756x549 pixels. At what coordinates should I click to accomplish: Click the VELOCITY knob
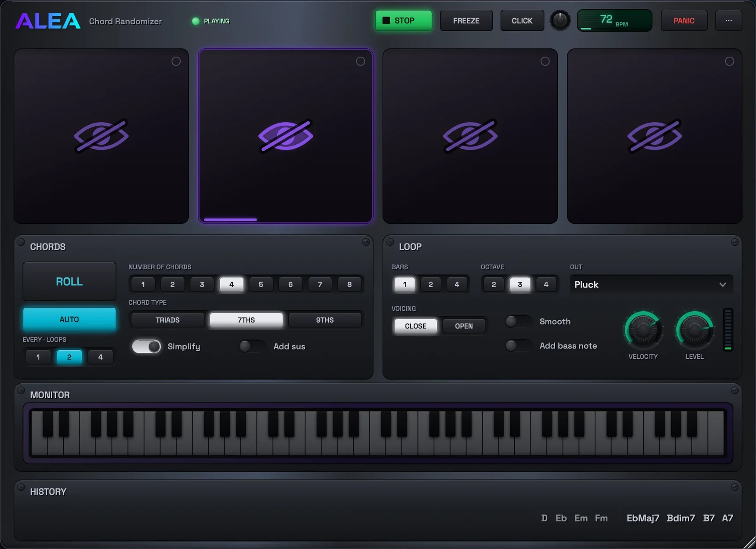(643, 330)
